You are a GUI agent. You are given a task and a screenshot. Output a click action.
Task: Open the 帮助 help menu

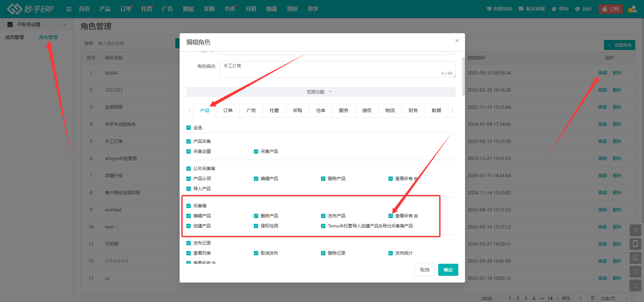coord(560,9)
